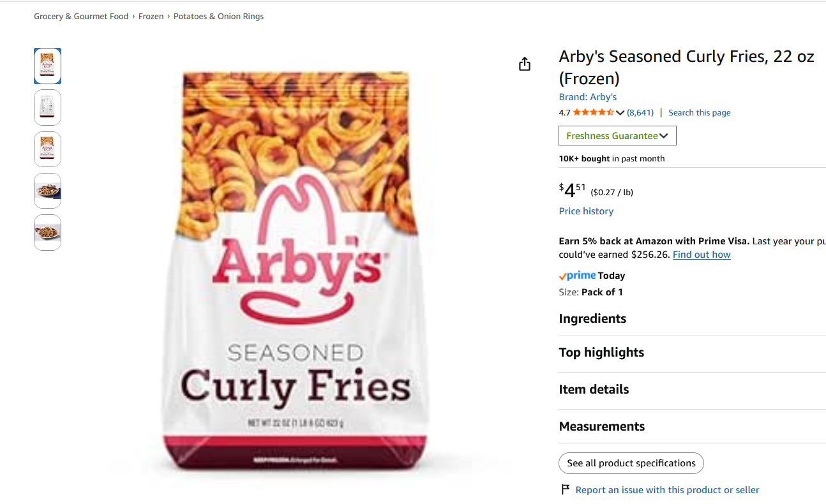This screenshot has height=504, width=826.
Task: Click the report issue flag icon
Action: tap(565, 489)
